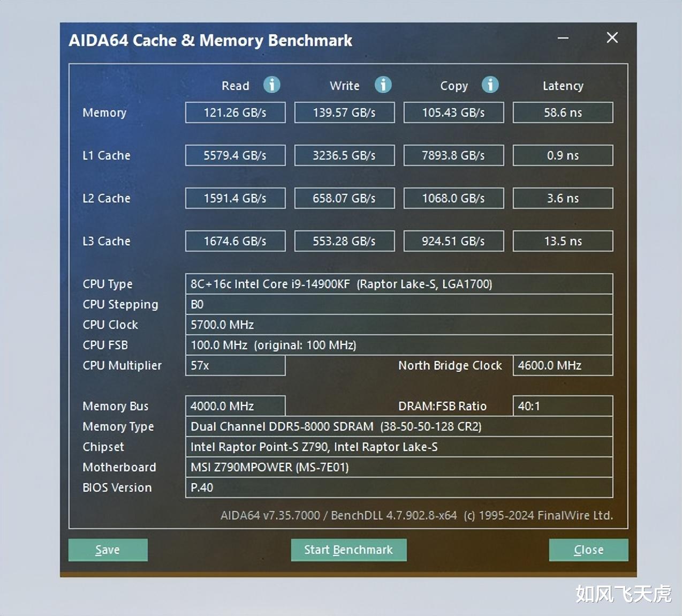Click the CPU Multiplier 57x field
Viewport: 682px width, 616px height.
point(235,365)
